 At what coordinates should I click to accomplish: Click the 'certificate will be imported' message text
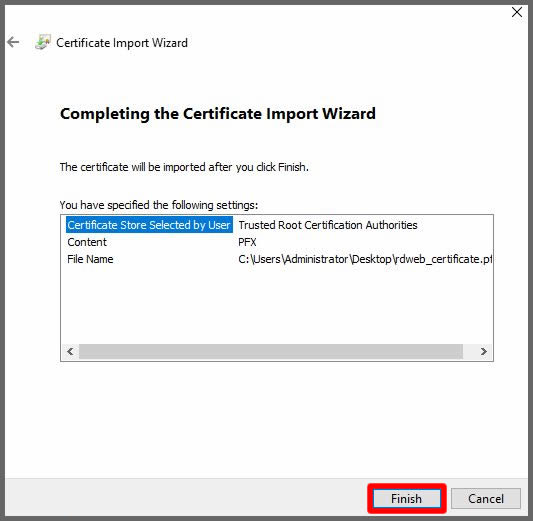(184, 167)
